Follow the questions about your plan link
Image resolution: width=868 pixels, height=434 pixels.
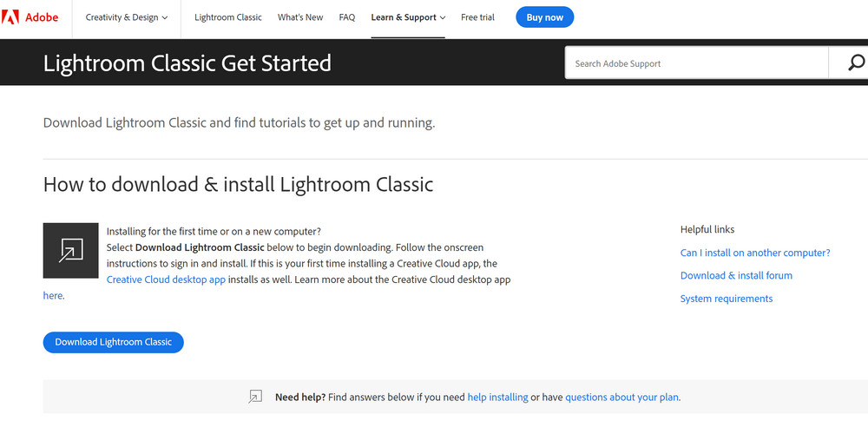pos(621,397)
